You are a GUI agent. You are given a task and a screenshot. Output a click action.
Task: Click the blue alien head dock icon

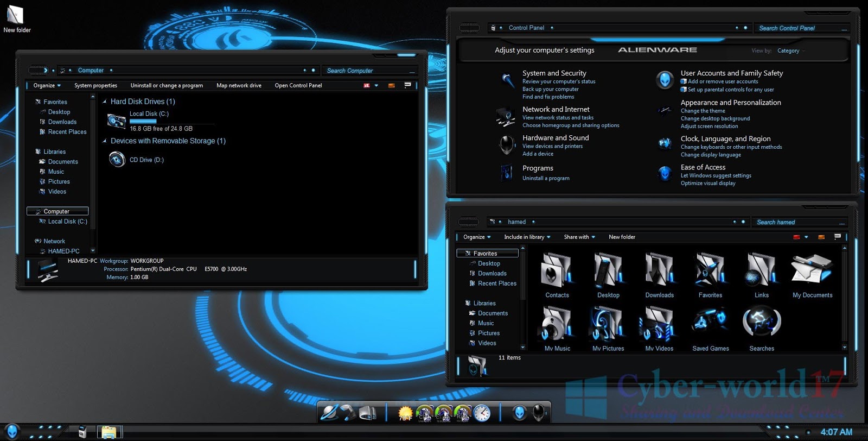519,413
